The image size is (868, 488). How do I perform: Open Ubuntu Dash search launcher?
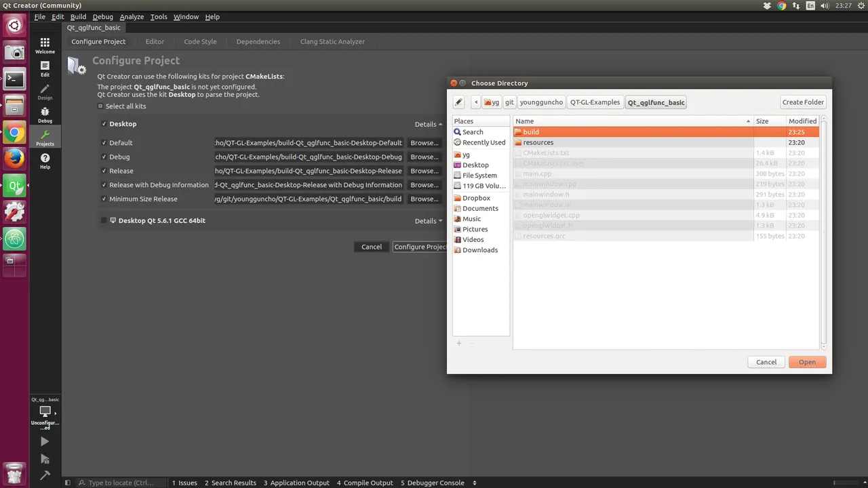pyautogui.click(x=14, y=26)
